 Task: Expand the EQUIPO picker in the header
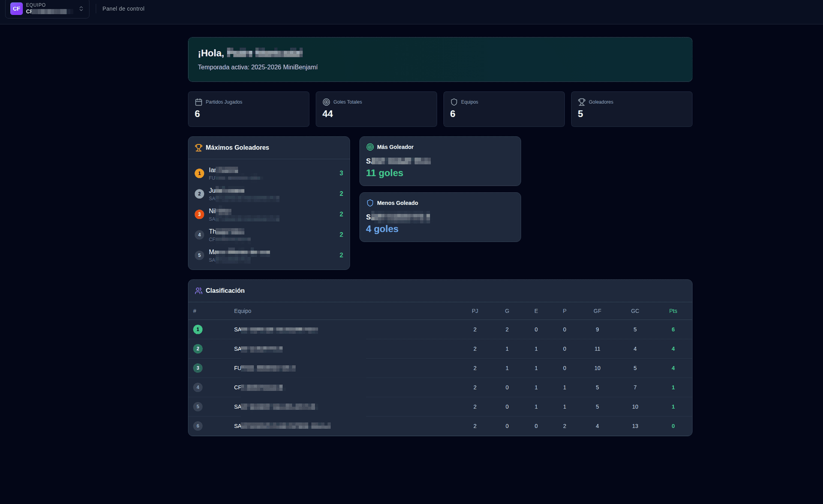(47, 9)
